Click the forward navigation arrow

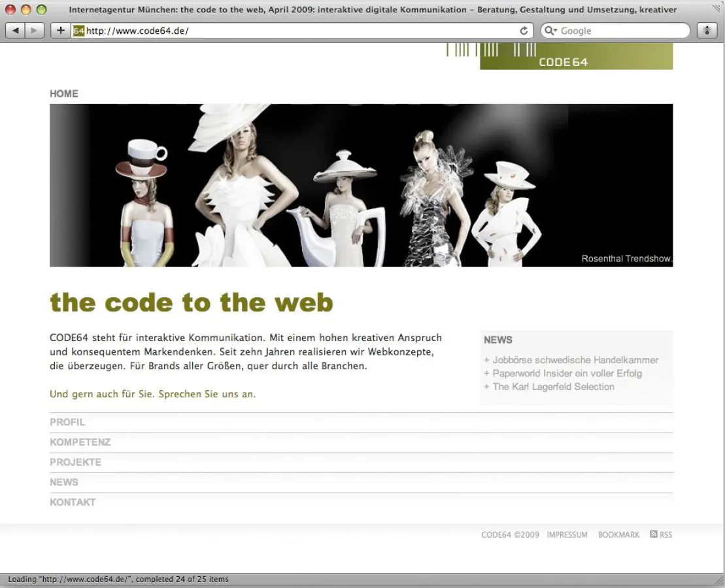[33, 30]
